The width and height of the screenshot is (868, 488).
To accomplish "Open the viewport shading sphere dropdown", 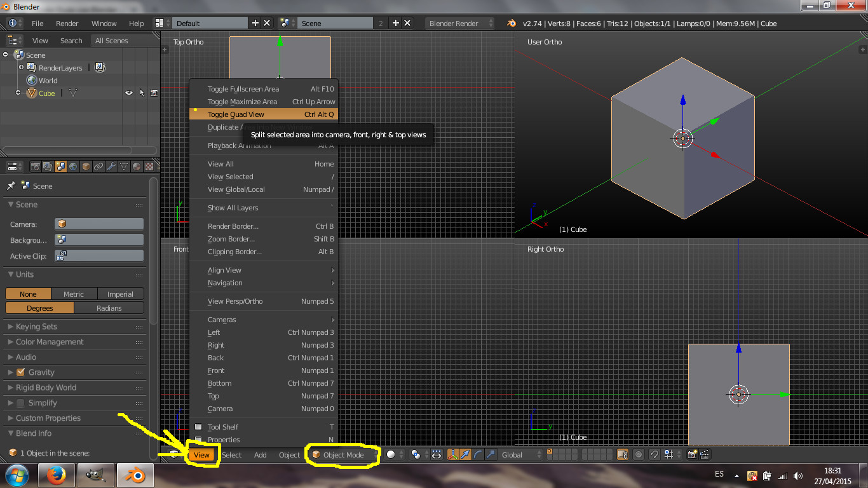I will pyautogui.click(x=395, y=454).
